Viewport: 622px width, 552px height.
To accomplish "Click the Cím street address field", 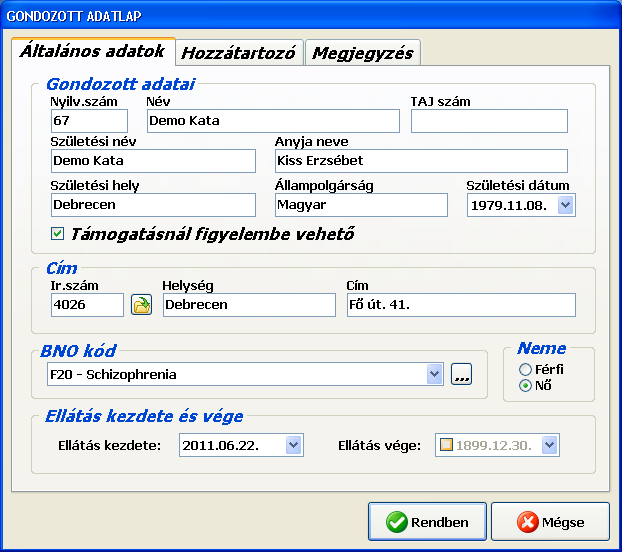I will (x=460, y=305).
